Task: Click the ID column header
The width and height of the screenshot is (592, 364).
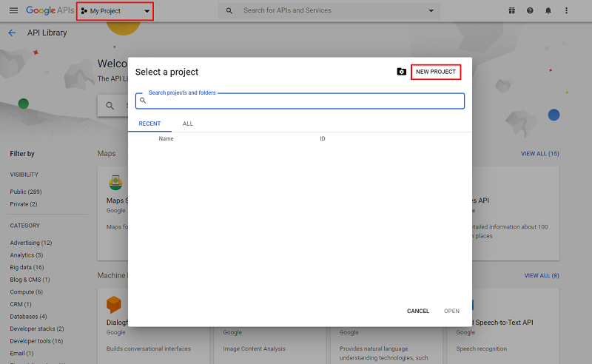Action: (323, 138)
